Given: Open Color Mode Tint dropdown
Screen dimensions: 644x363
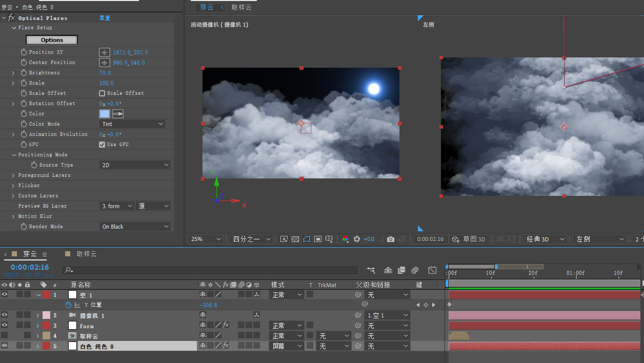Looking at the screenshot, I should pyautogui.click(x=132, y=124).
